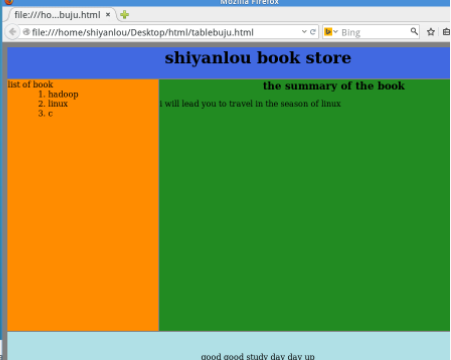Reload the page with the refresh icon

[x=313, y=32]
